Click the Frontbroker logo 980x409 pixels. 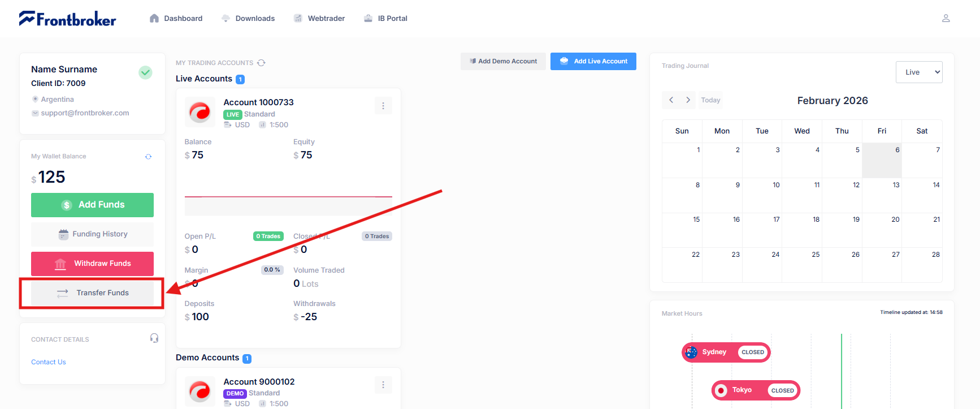point(67,19)
